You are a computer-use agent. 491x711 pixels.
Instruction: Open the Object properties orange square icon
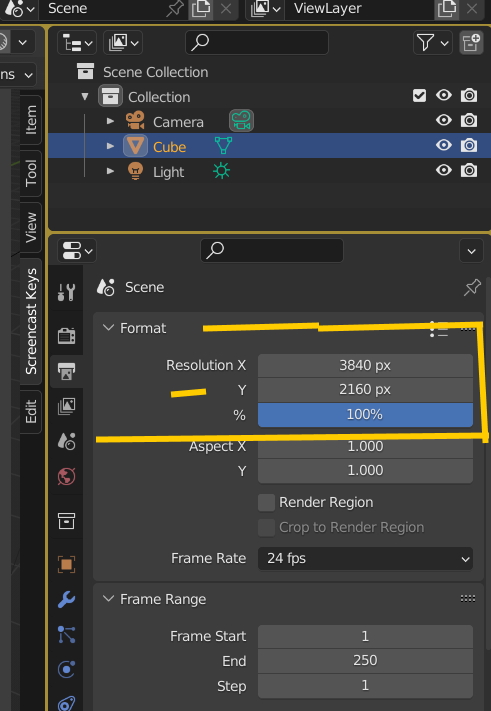click(67, 565)
